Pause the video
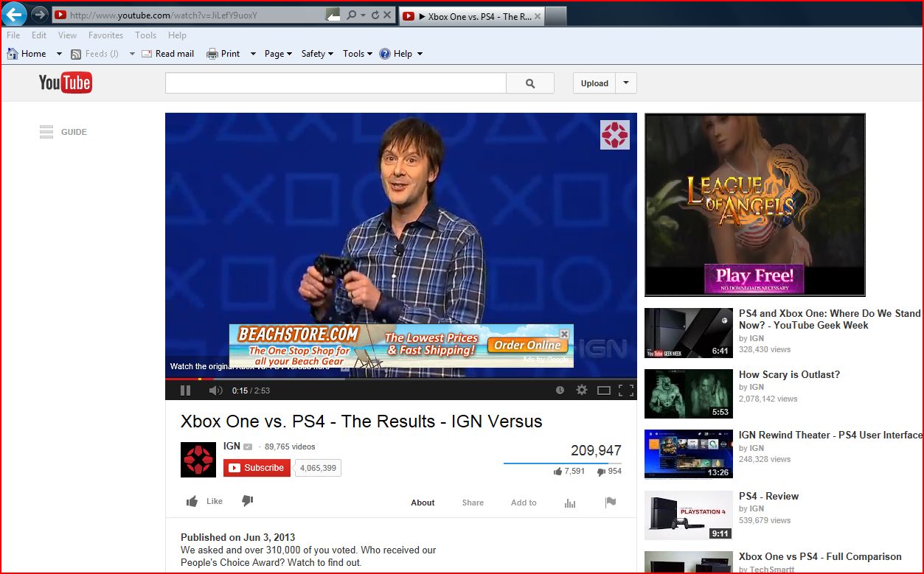Image resolution: width=924 pixels, height=574 pixels. pos(185,391)
